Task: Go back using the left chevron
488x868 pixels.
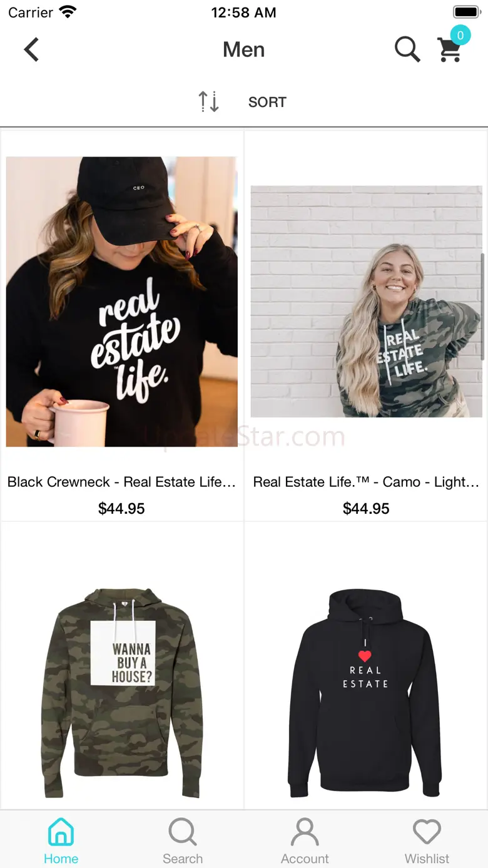Action: (x=31, y=49)
